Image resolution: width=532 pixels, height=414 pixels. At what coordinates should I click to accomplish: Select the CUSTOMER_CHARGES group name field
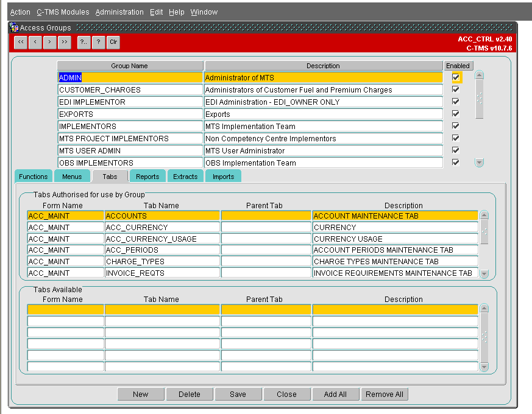(x=130, y=90)
